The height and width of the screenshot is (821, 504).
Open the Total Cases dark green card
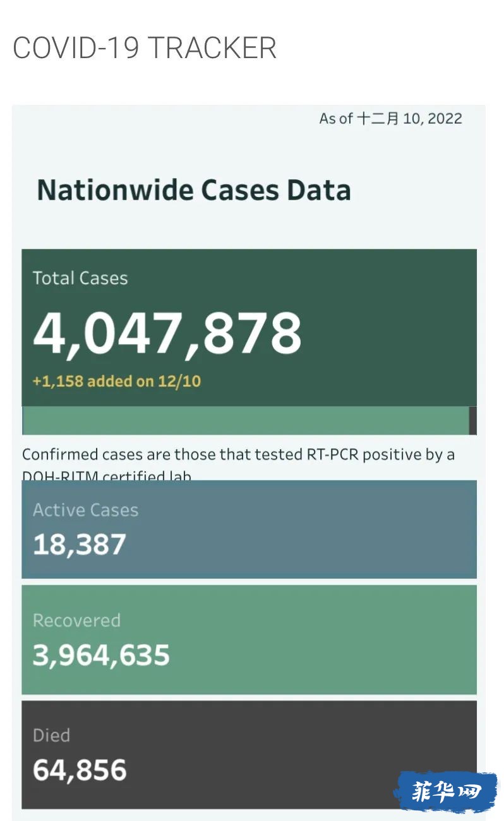coord(249,328)
